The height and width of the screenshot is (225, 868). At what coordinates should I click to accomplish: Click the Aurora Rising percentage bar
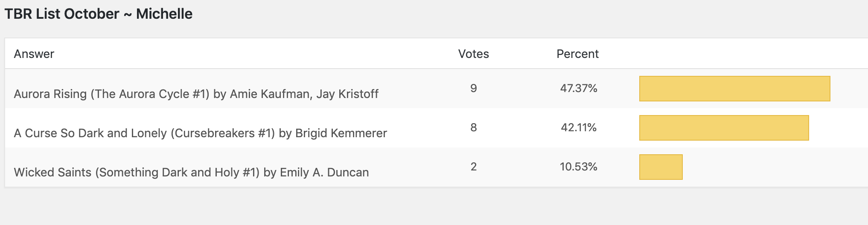coord(734,89)
